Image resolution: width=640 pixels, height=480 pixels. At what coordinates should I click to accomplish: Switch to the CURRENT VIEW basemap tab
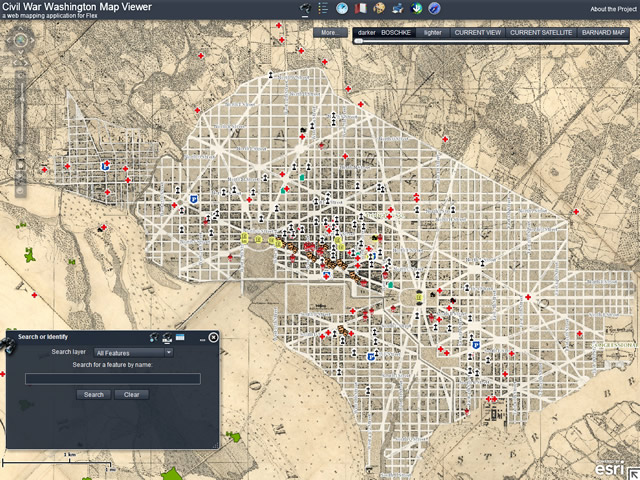pos(477,33)
